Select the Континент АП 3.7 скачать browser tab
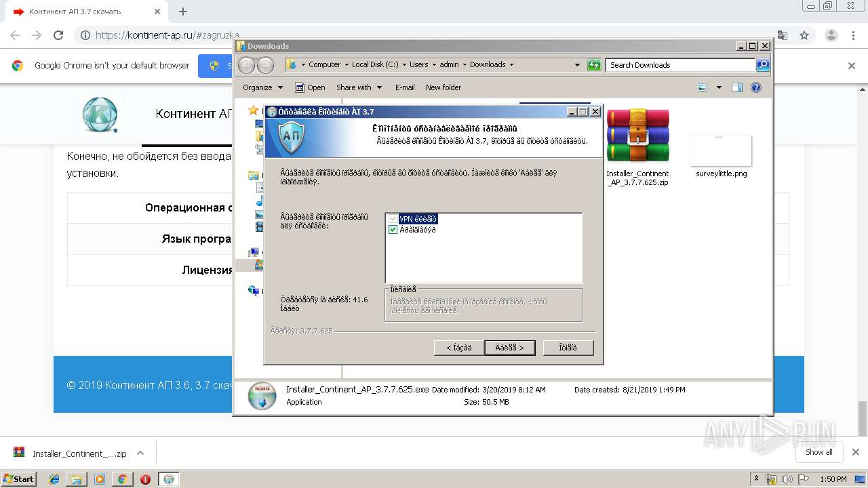The width and height of the screenshot is (868, 488). 87,12
